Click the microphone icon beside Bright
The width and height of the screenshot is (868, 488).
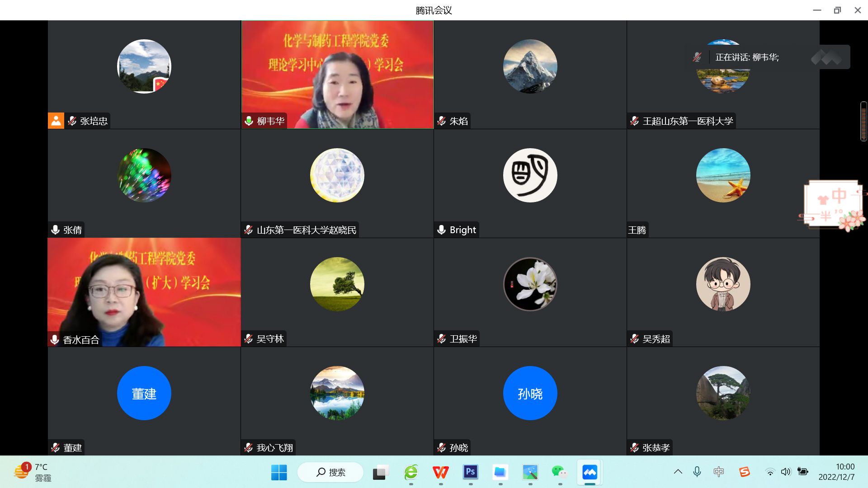tap(442, 230)
